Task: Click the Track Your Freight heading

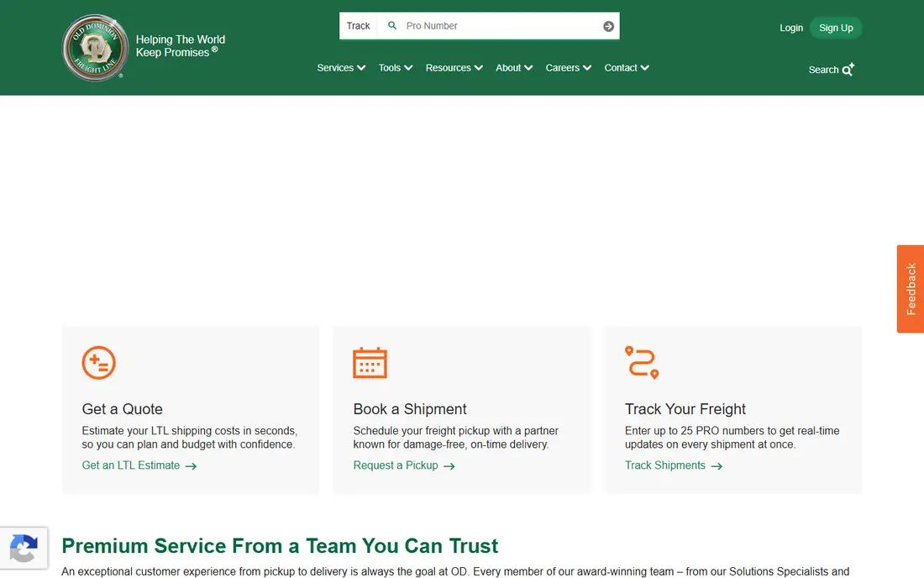Action: (685, 409)
